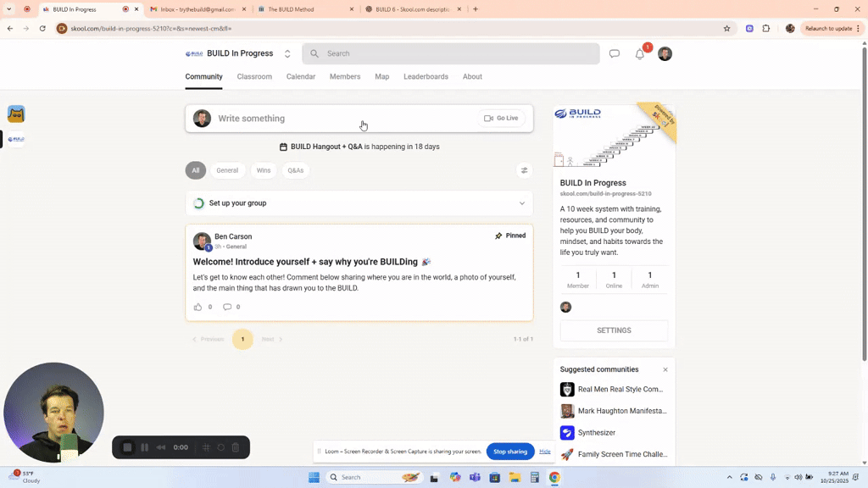Toggle the Q&As feed filter
Viewport: 868px width, 488px height.
295,169
